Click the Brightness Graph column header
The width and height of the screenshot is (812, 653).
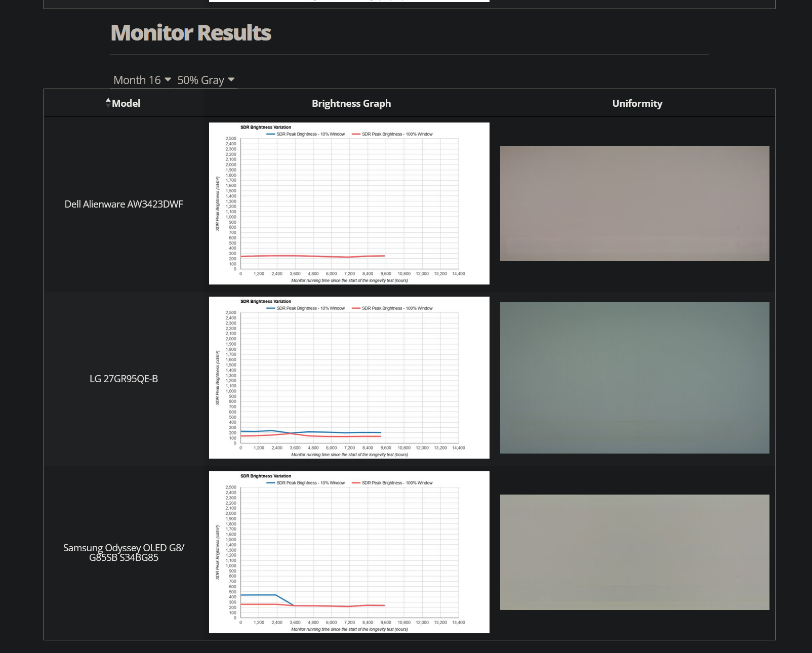point(351,103)
